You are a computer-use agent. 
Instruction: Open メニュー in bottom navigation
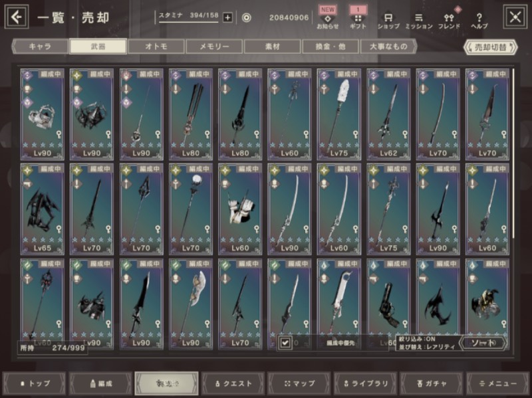pyautogui.click(x=497, y=383)
